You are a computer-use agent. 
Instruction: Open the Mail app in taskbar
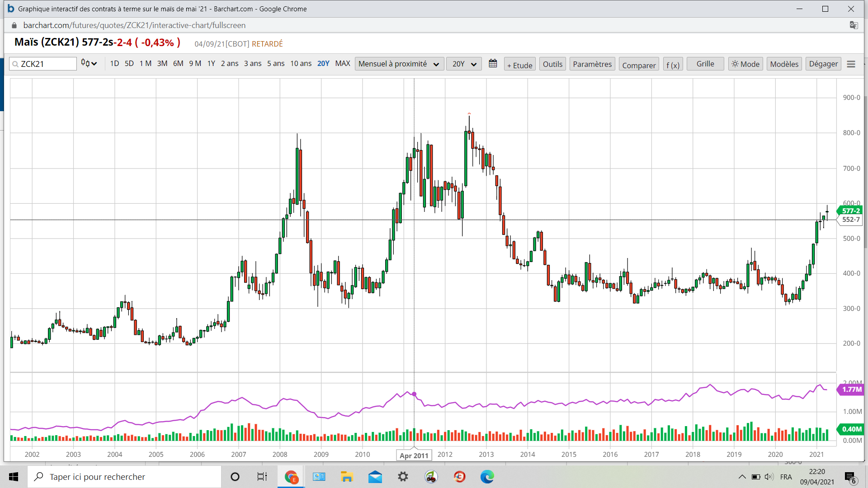pos(375,477)
